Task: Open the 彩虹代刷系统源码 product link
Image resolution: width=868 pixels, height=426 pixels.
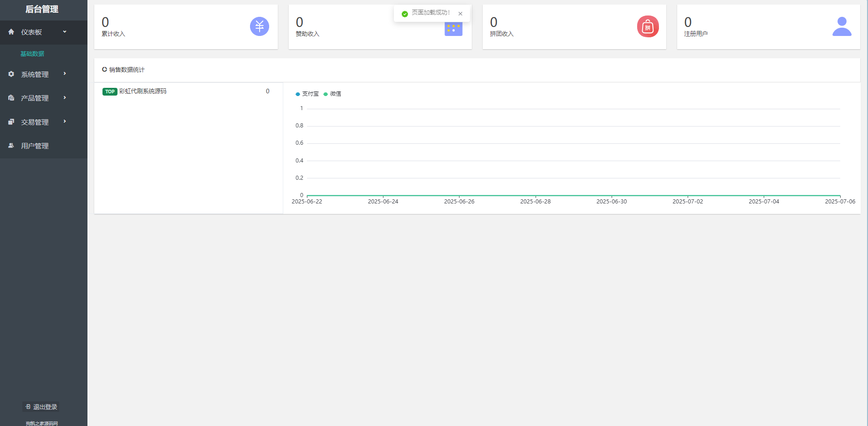Action: coord(143,91)
